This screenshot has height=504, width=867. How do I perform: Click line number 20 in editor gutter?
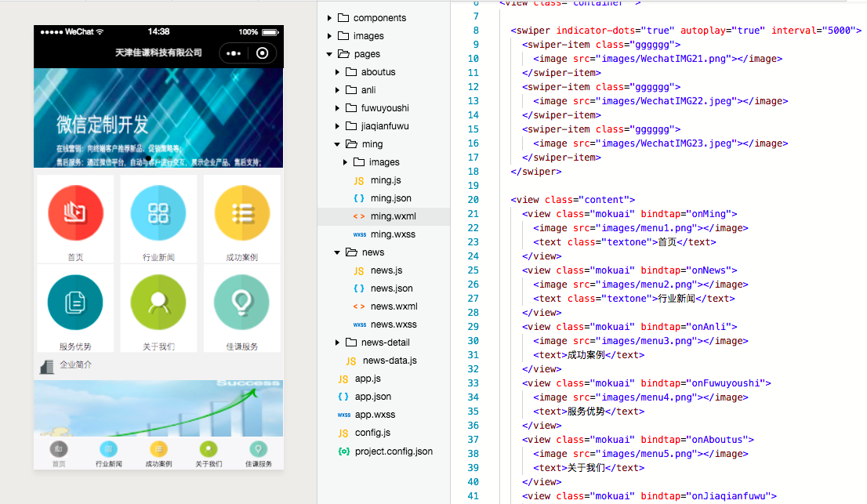(473, 200)
